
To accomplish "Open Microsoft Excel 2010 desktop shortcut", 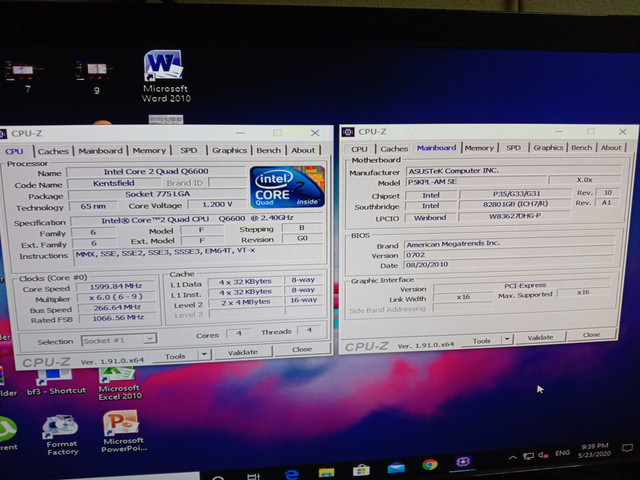I will point(119,384).
